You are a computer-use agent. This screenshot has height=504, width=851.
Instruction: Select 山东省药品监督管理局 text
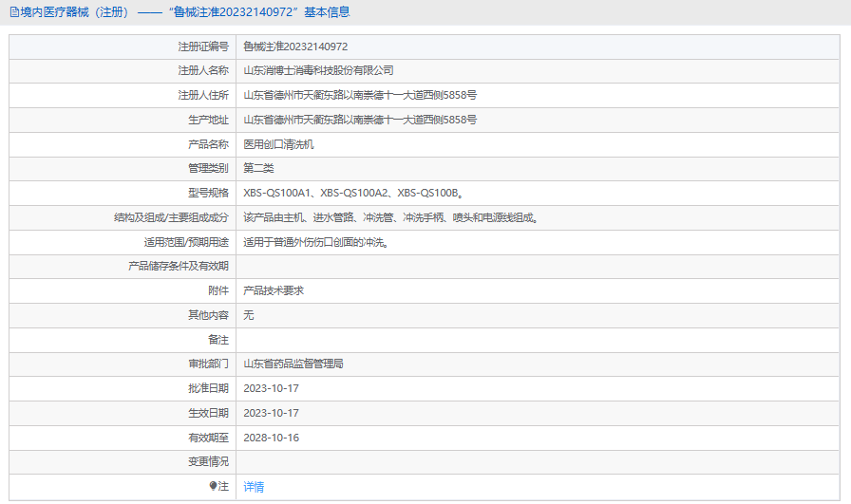point(293,364)
